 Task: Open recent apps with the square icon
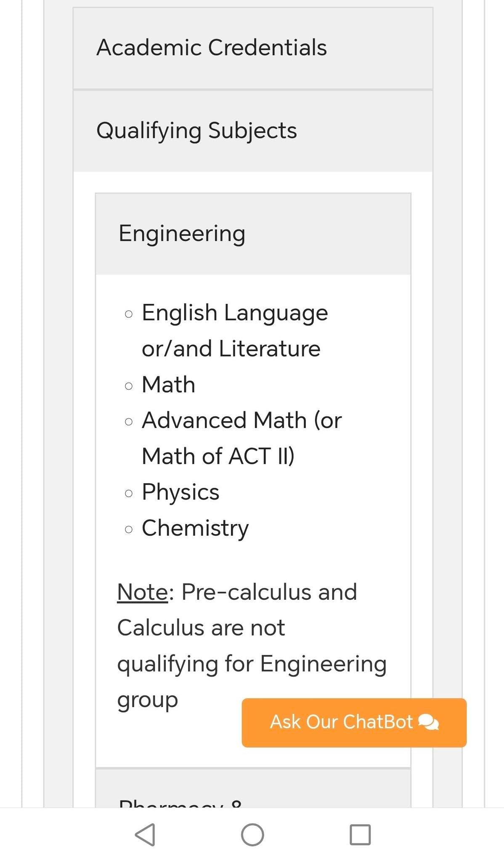360,835
